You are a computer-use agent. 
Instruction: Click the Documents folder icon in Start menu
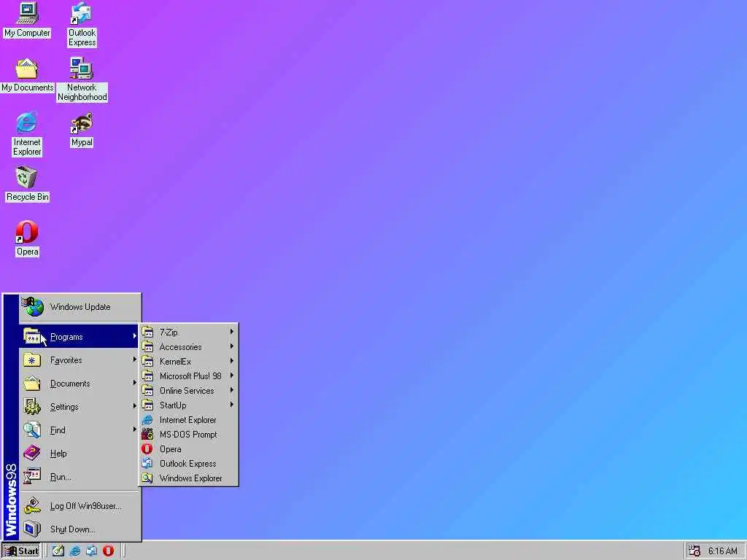[x=32, y=384]
